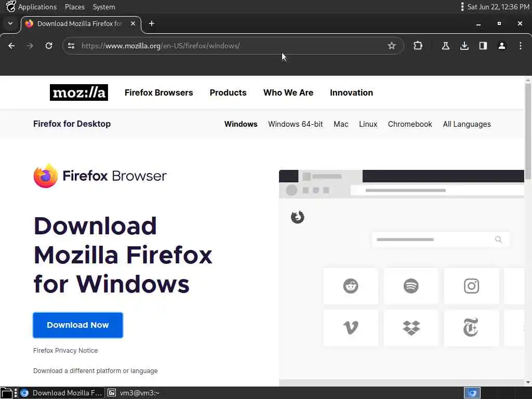
Task: Expand the tab search dropdown
Action: click(x=10, y=23)
